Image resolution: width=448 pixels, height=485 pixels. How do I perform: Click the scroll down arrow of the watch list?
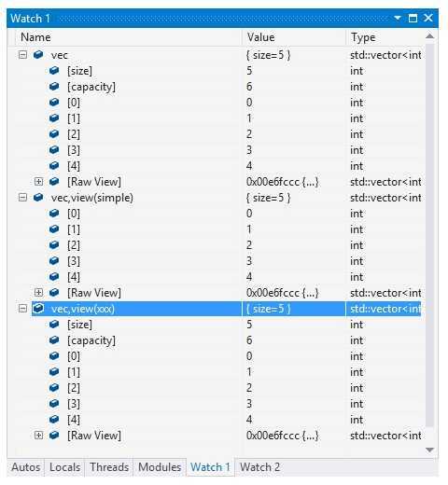430,450
